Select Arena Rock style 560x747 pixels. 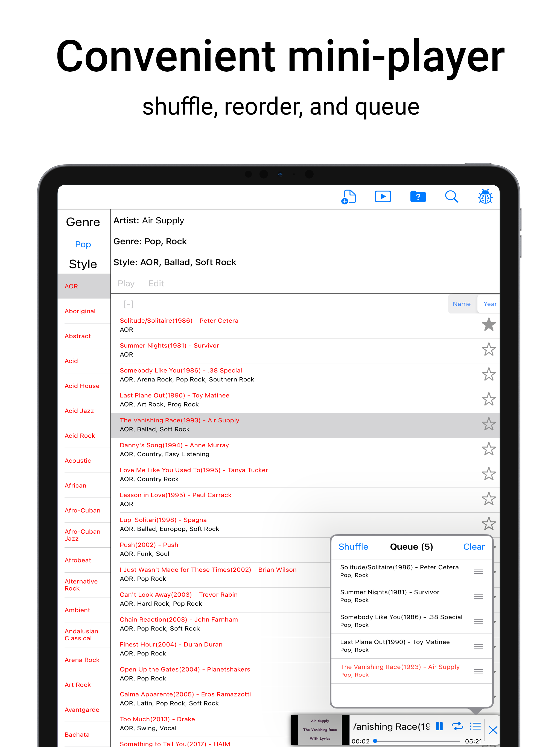point(84,660)
